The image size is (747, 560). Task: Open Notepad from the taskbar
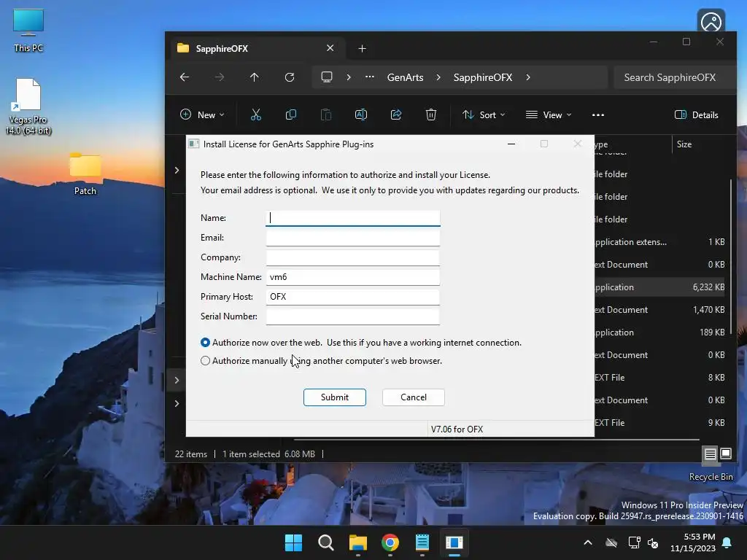pos(422,542)
